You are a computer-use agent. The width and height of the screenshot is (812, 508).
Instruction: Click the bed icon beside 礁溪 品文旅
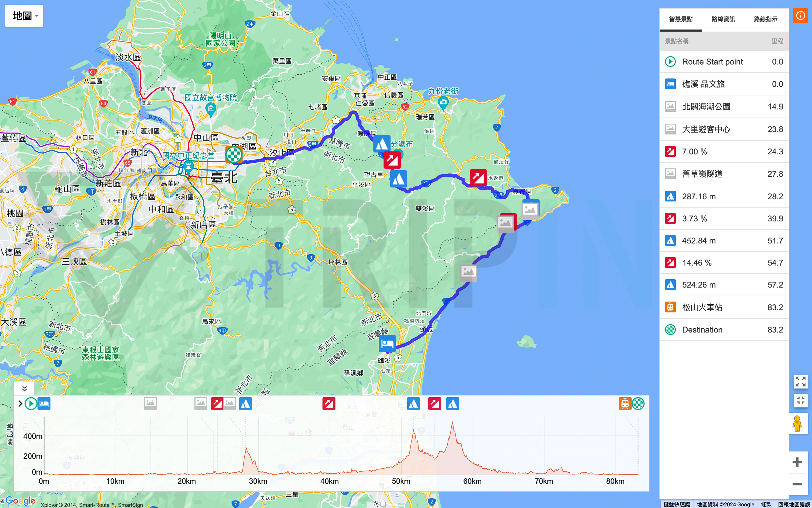pyautogui.click(x=670, y=84)
